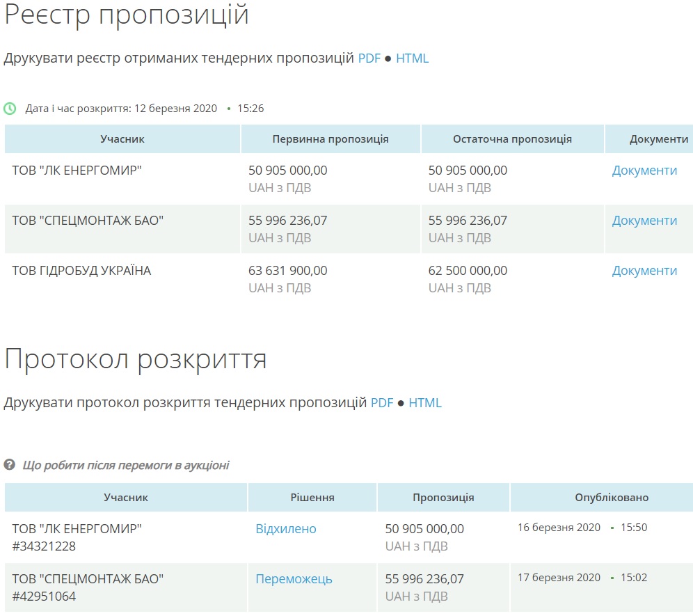
Task: Click 'Учасник' header in proposals registry table
Action: 122,139
